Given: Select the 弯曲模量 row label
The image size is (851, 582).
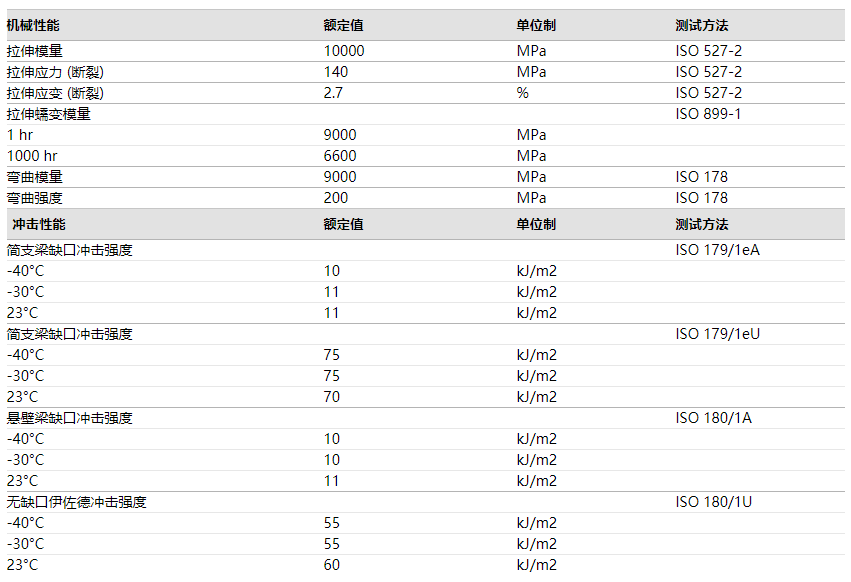Looking at the screenshot, I should tap(35, 177).
